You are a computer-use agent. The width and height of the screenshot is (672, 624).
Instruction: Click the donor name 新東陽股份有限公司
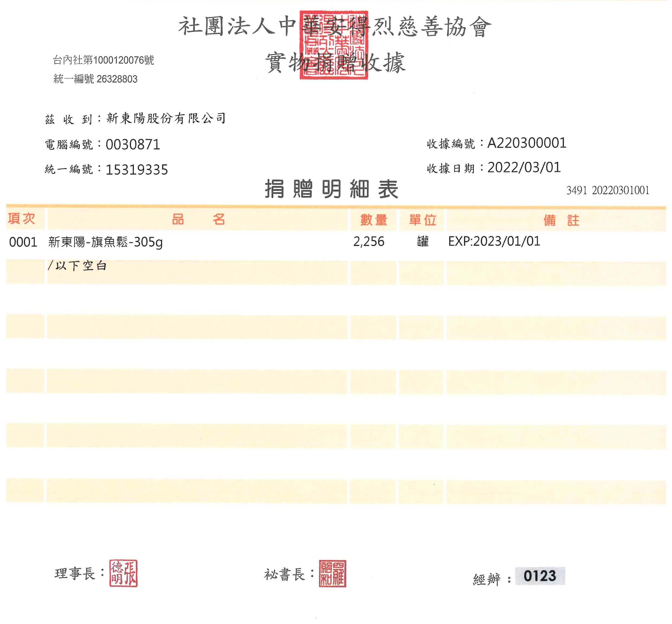click(166, 118)
